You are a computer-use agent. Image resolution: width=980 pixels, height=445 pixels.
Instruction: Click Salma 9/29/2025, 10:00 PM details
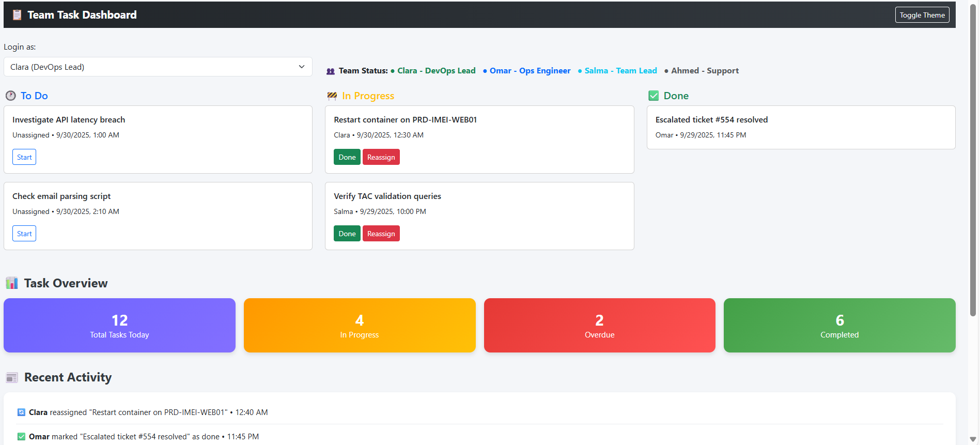coord(380,211)
